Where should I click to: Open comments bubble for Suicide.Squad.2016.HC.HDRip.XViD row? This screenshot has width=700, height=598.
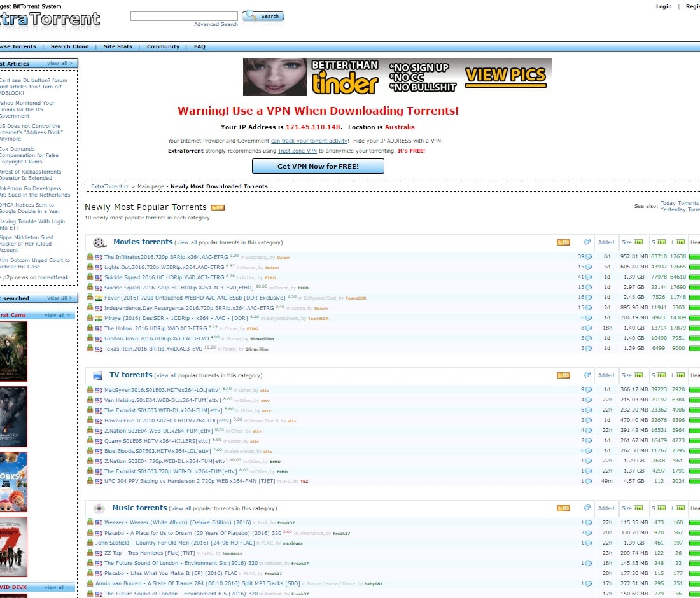589,277
